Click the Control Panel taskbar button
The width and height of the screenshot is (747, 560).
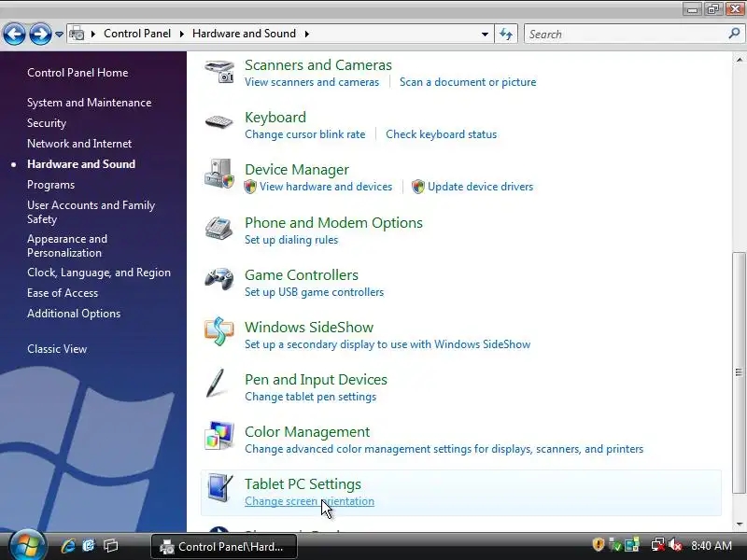click(224, 546)
